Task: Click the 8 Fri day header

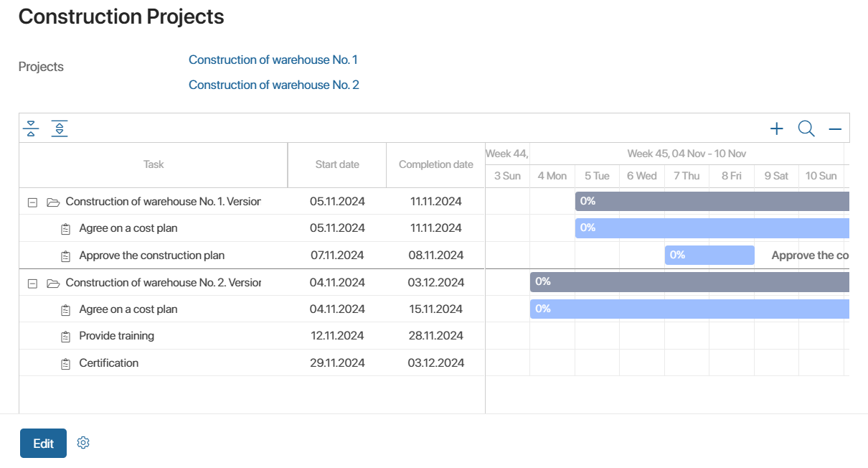Action: 732,176
